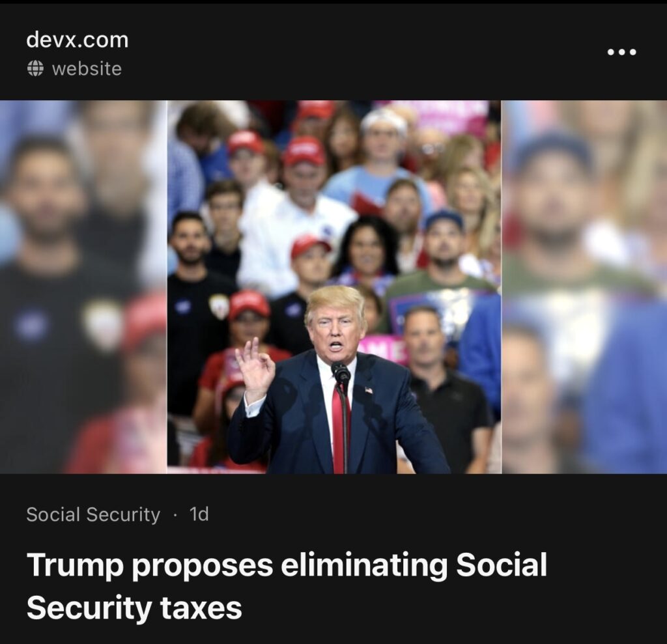Click the dot separator before 1d
This screenshot has height=644, width=667.
[x=175, y=515]
